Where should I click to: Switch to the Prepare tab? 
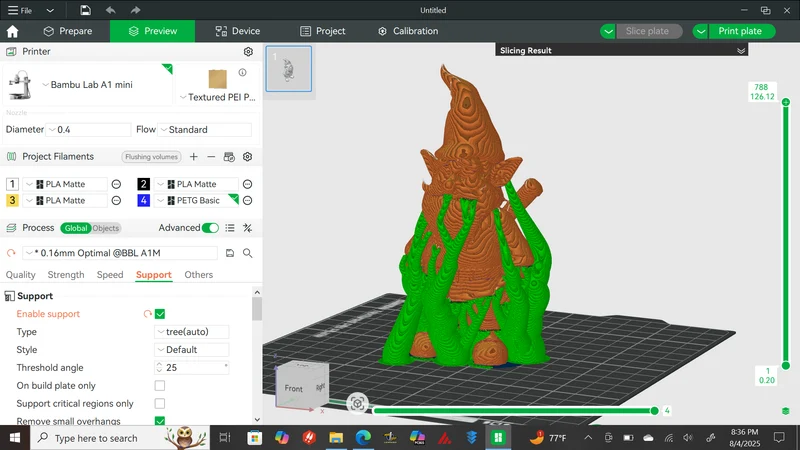tap(68, 31)
